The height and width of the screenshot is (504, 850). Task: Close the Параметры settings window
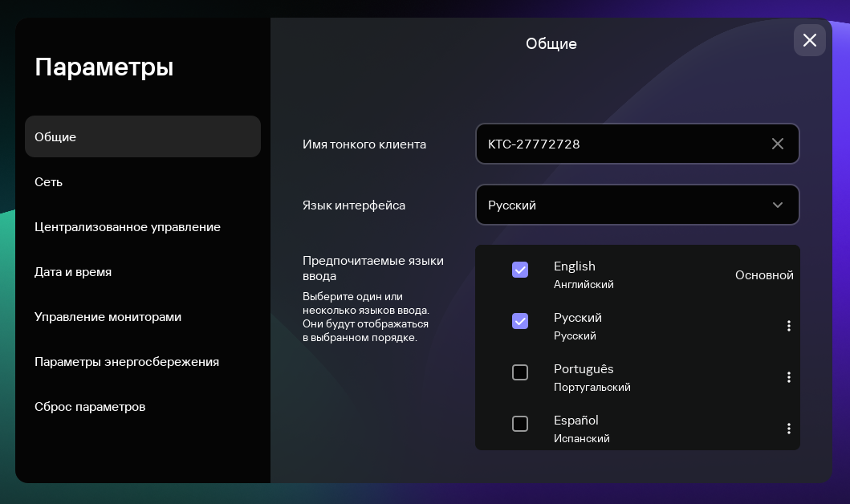809,40
